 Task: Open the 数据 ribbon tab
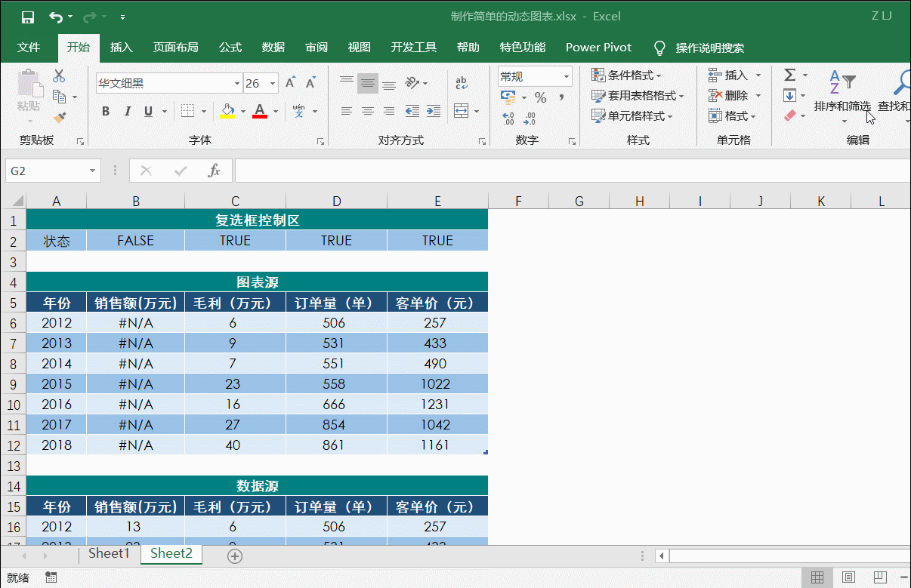coord(273,48)
